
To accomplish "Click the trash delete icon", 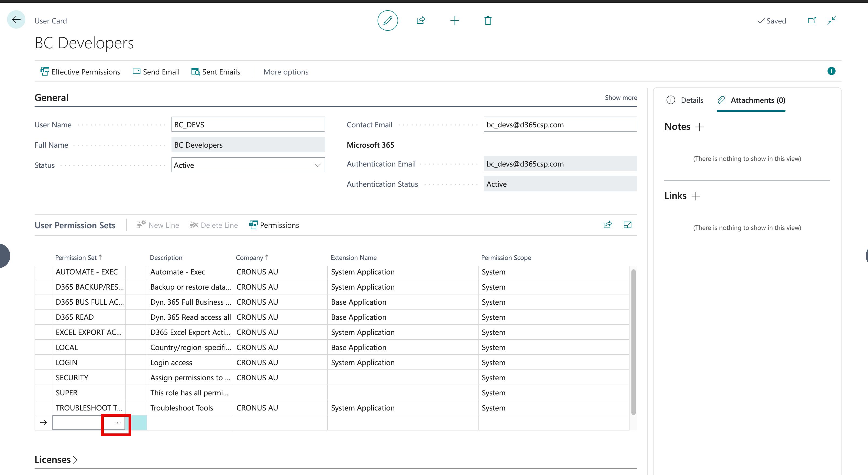I will [x=487, y=21].
